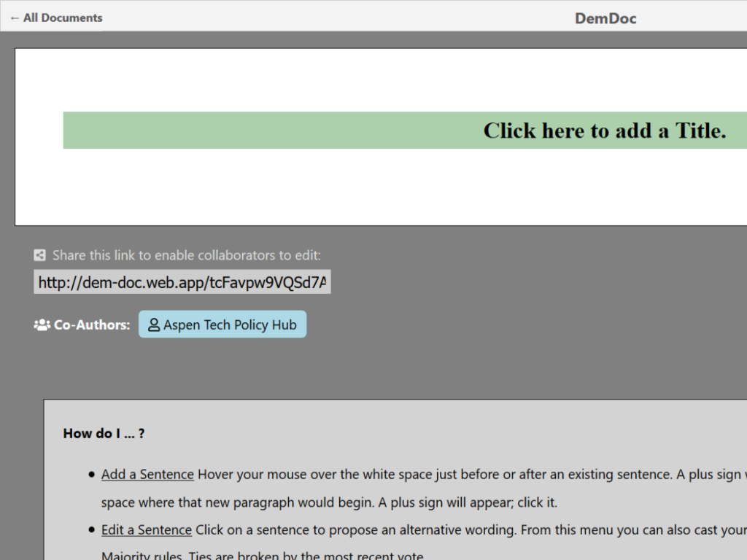Click 'Share this link to enable collaborators' label
747x560 pixels.
point(186,255)
